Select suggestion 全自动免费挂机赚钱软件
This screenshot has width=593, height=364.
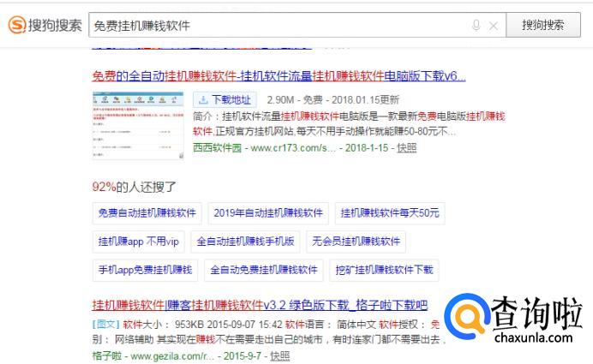click(x=264, y=270)
